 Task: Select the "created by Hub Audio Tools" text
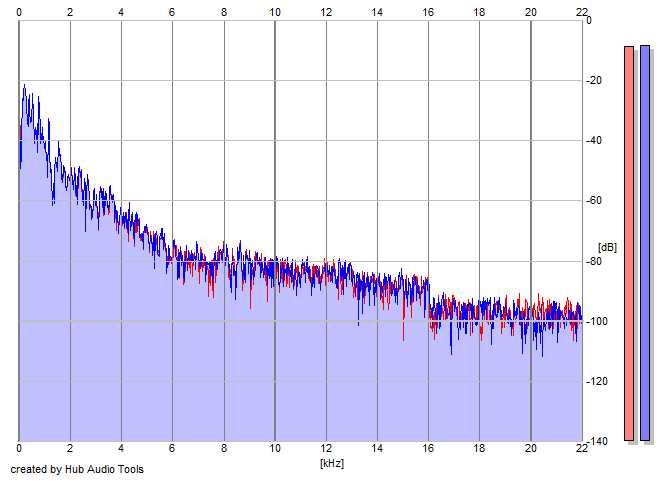pos(77,469)
